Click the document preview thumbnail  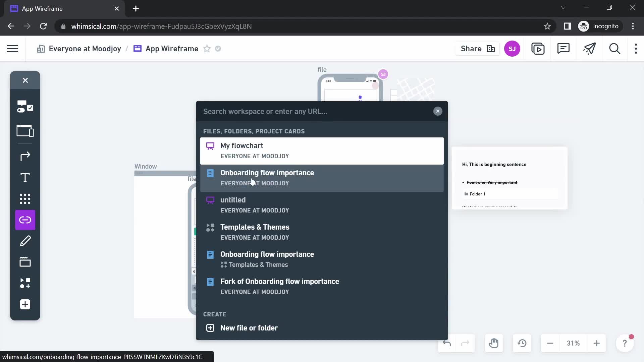pos(509,178)
